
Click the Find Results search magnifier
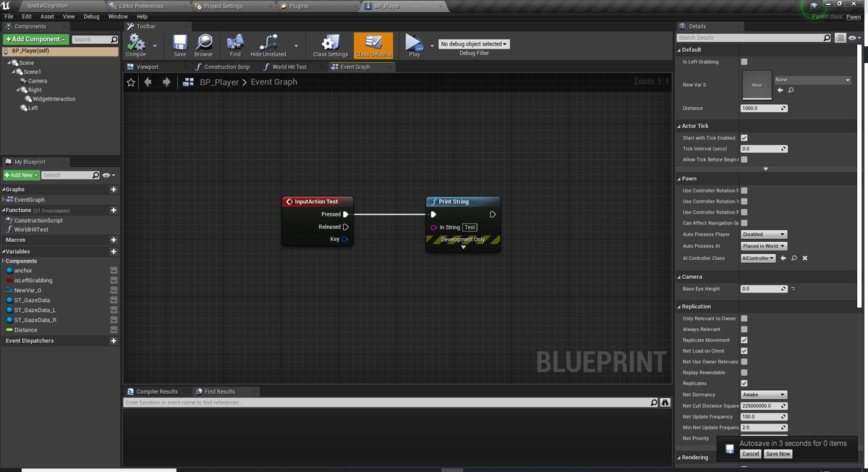click(x=655, y=403)
